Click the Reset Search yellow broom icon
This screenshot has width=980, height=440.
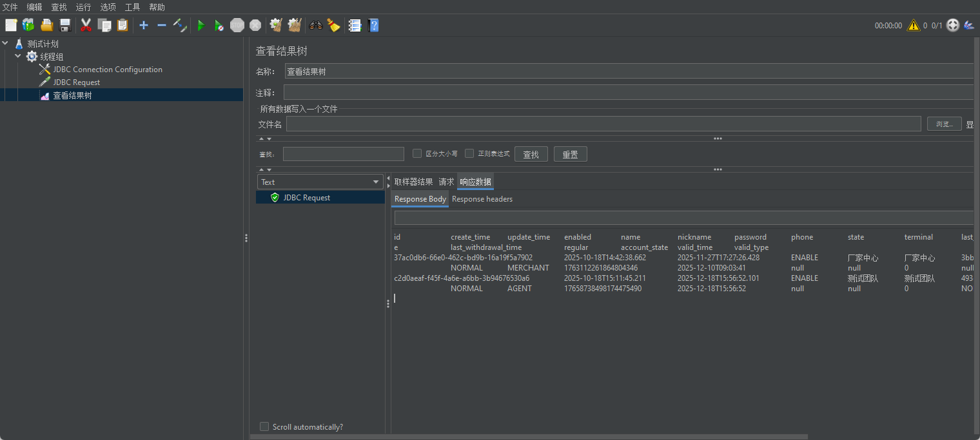[333, 25]
